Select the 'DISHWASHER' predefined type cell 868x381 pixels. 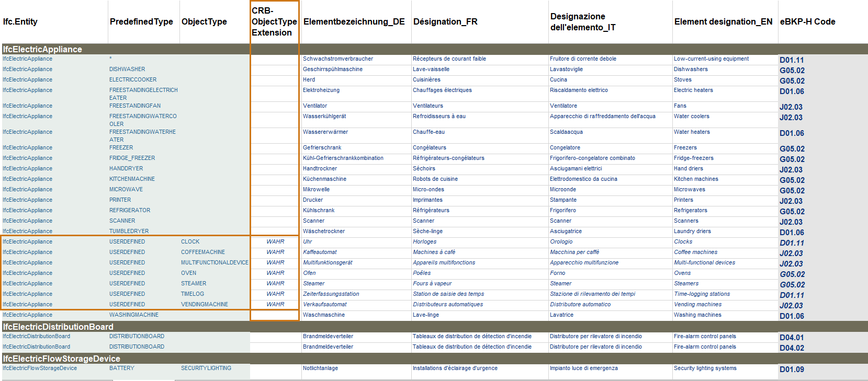(x=127, y=69)
